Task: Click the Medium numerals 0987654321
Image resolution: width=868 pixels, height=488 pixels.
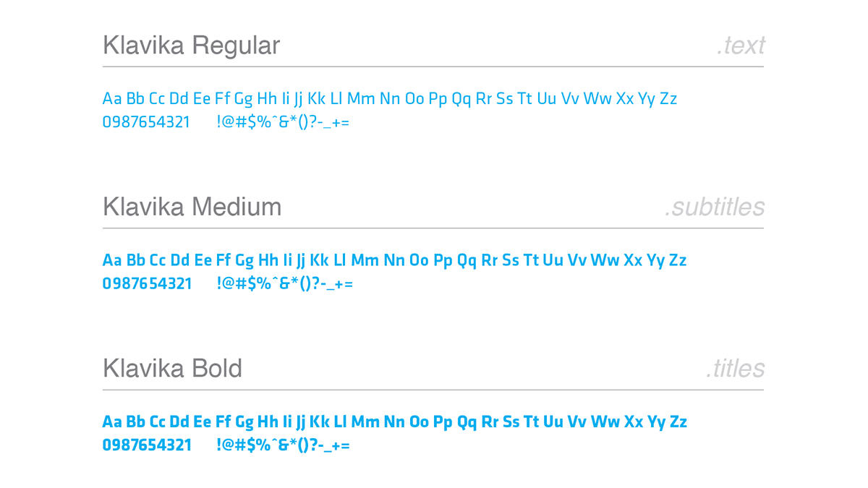Action: click(x=148, y=283)
